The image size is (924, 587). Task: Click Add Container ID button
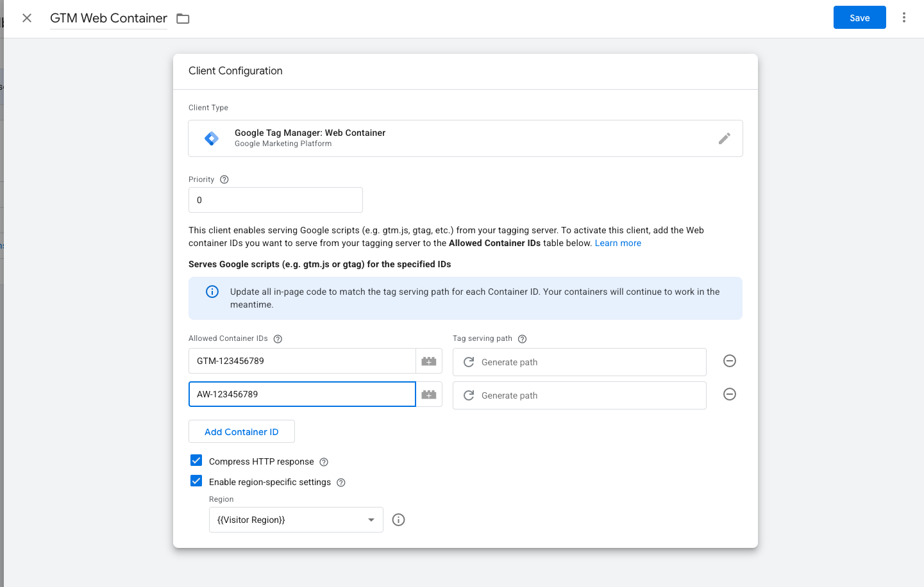pyautogui.click(x=242, y=431)
